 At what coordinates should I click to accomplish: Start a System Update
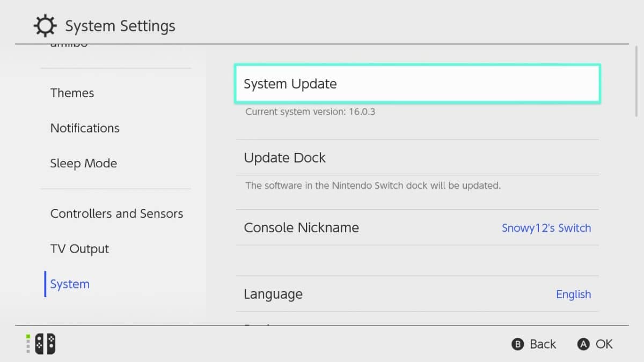pos(419,84)
